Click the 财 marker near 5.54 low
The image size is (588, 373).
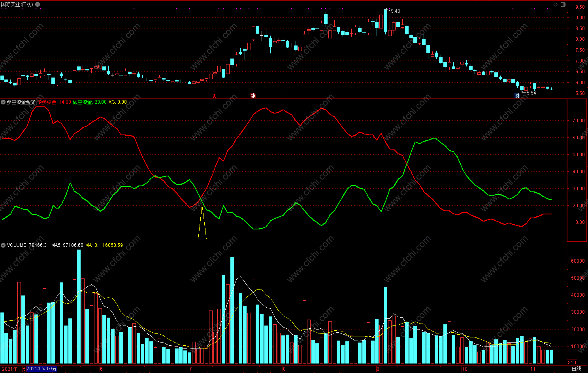point(517,96)
